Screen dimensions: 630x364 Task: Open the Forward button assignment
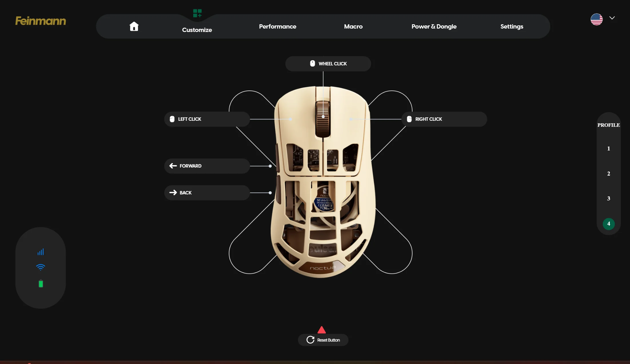pyautogui.click(x=207, y=166)
